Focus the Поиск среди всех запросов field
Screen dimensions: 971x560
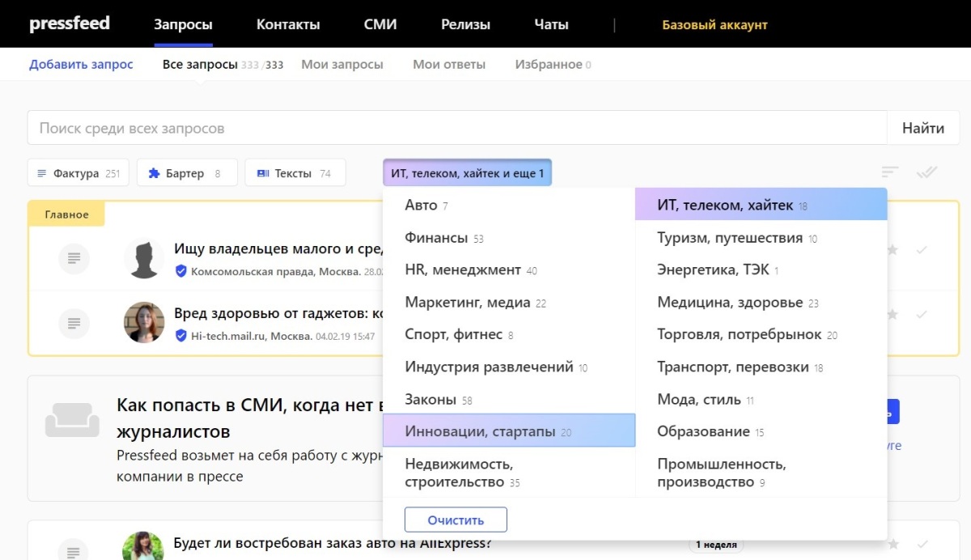pyautogui.click(x=457, y=128)
